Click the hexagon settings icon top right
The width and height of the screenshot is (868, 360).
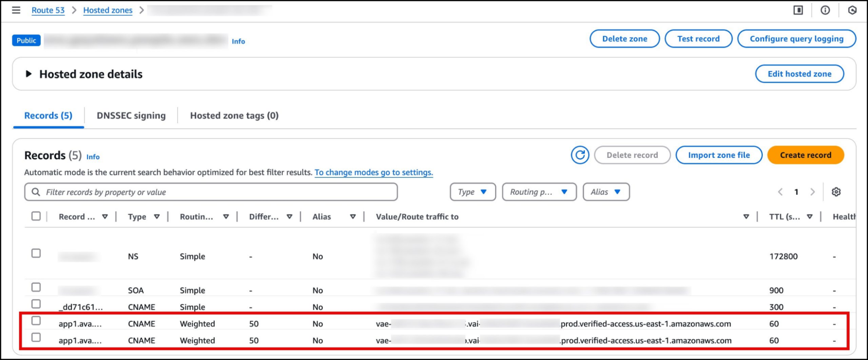(x=852, y=10)
